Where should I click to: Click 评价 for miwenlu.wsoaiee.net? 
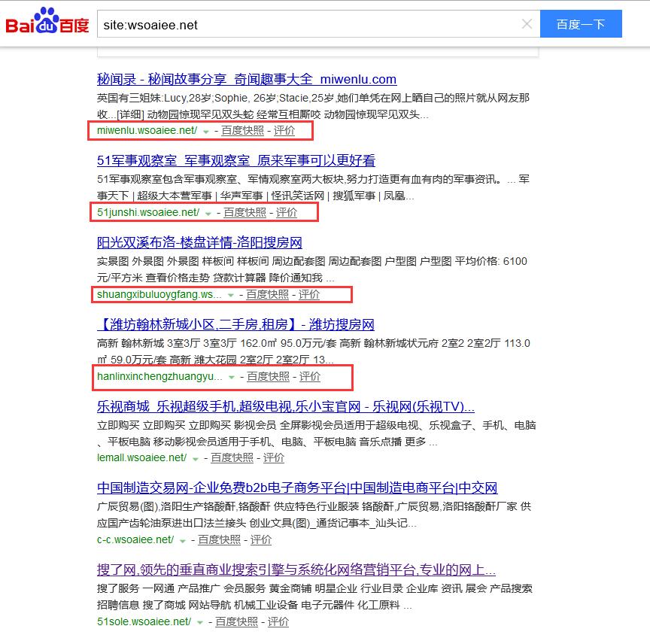pyautogui.click(x=284, y=130)
